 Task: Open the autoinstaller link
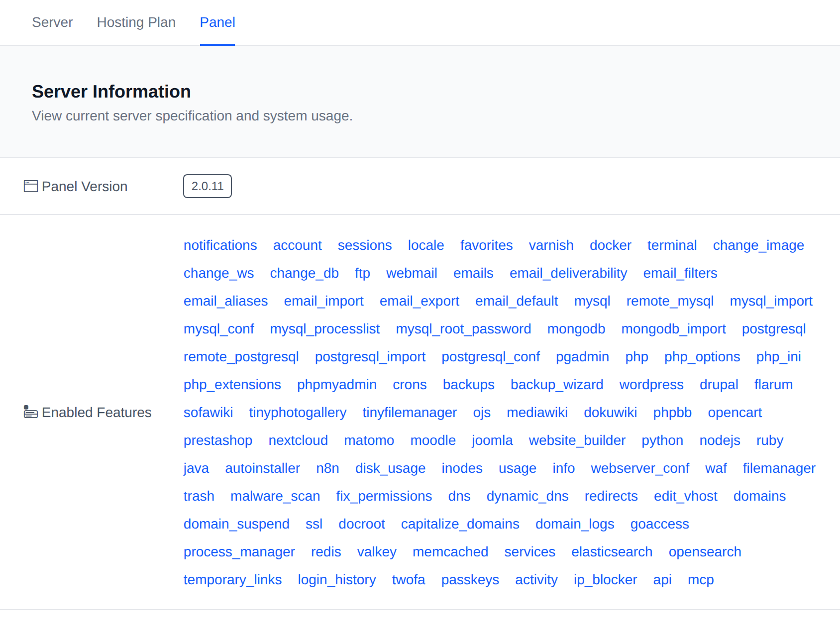click(x=262, y=468)
